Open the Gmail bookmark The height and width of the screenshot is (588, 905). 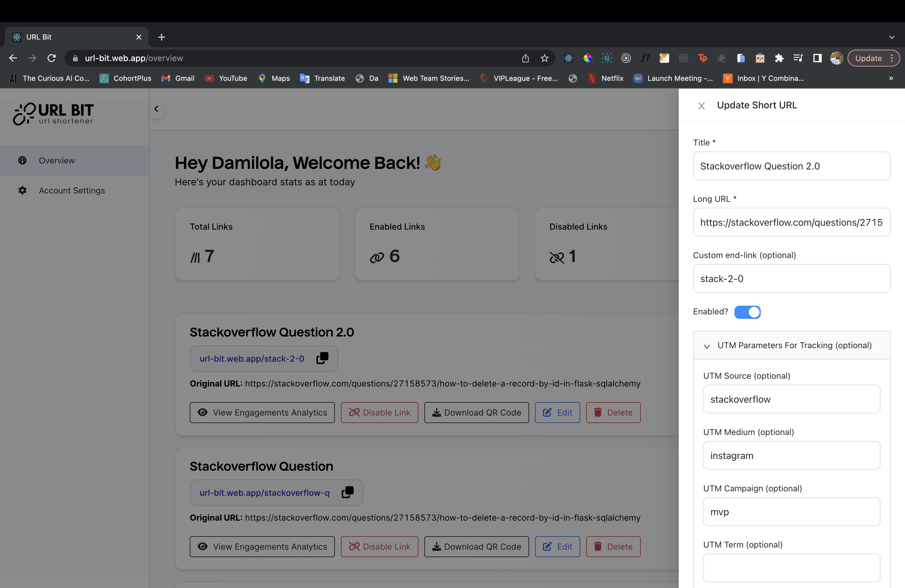(178, 78)
